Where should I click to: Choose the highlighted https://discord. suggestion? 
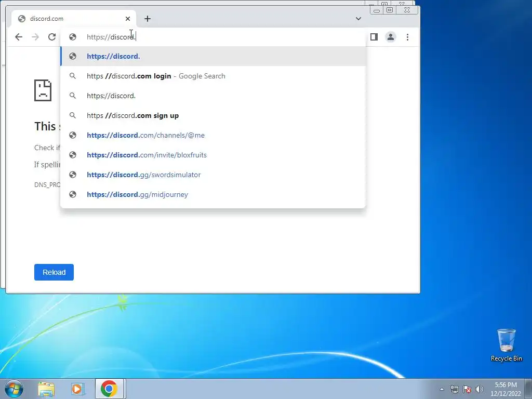[213, 56]
